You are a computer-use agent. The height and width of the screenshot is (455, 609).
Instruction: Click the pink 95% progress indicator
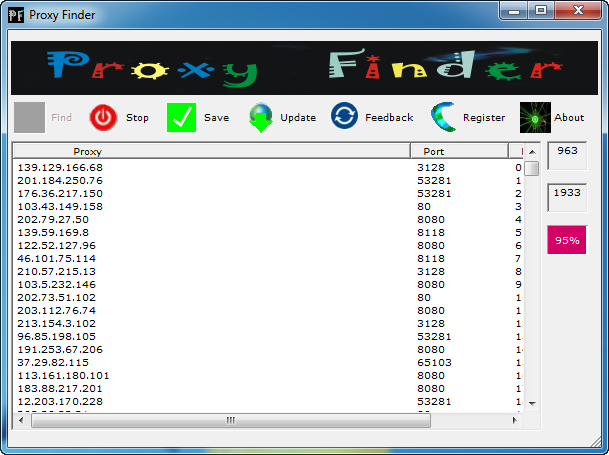(x=567, y=241)
